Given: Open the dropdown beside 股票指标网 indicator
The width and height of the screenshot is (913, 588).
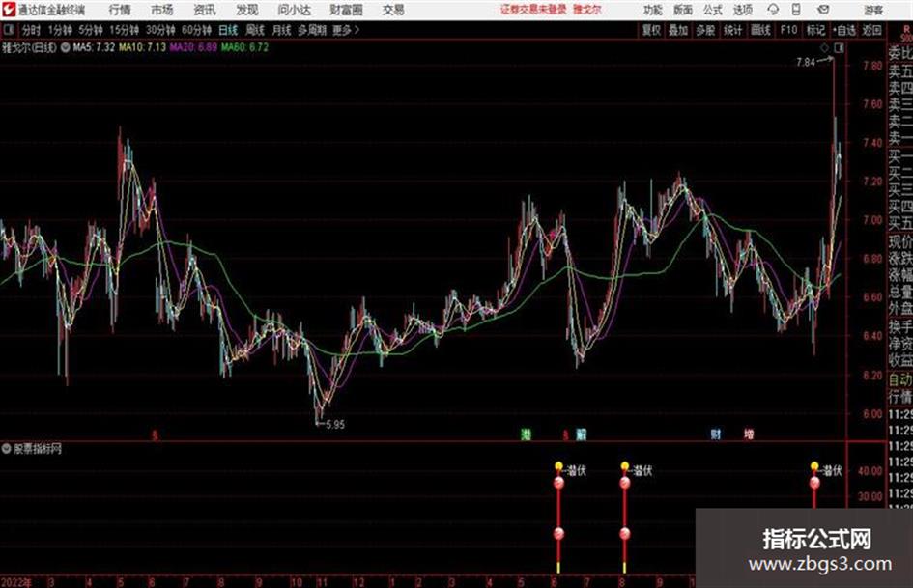Looking at the screenshot, I should click(x=7, y=449).
